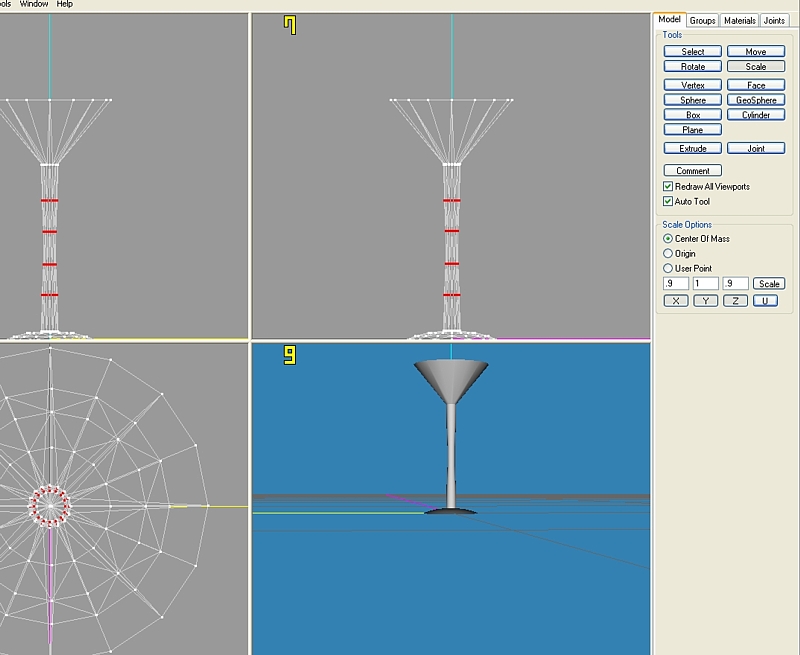Viewport: 800px width, 655px height.
Task: Click the Joint tool button
Action: [x=755, y=148]
